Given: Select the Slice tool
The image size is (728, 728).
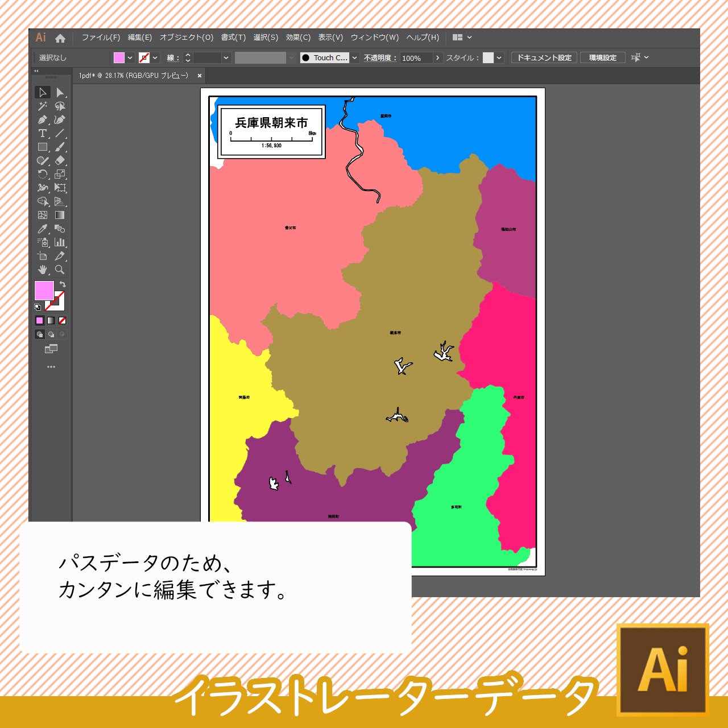Looking at the screenshot, I should tap(60, 256).
